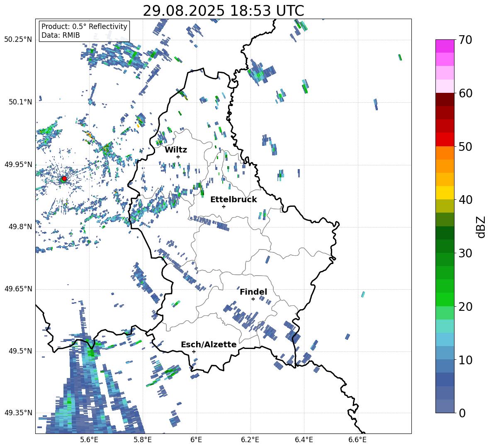Click the Findel station label

[253, 292]
